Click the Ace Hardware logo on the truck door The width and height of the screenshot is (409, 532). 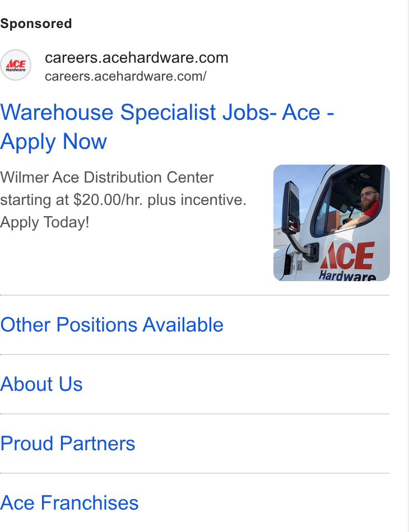pyautogui.click(x=347, y=261)
